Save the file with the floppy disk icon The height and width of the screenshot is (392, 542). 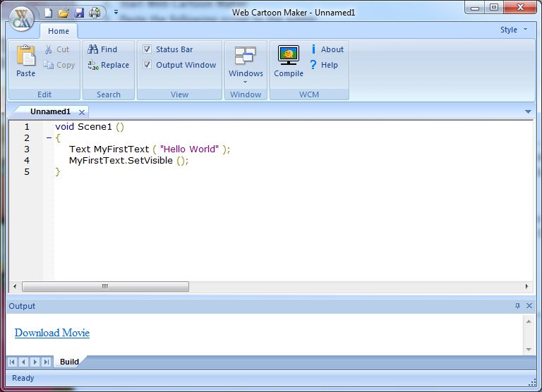79,13
